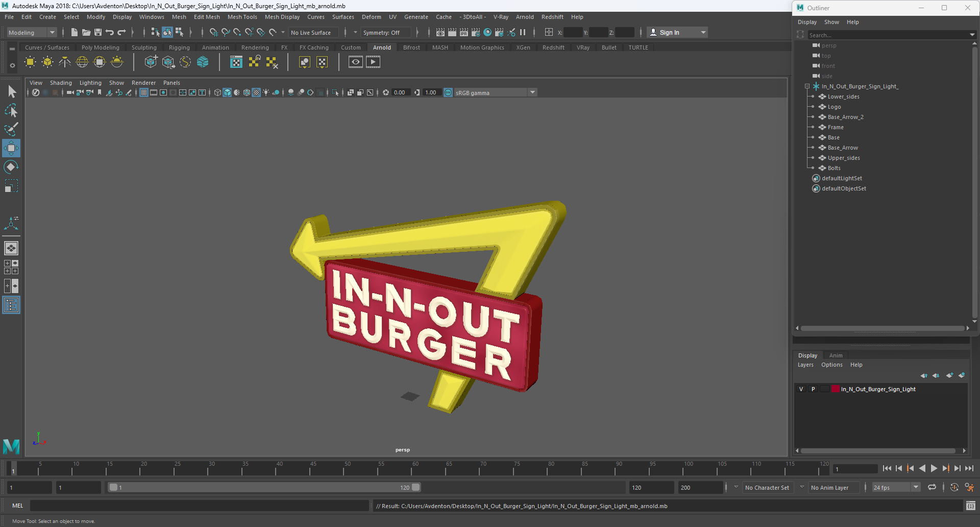Viewport: 980px width, 527px height.
Task: Open the viewport Shading menu
Action: [x=61, y=83]
